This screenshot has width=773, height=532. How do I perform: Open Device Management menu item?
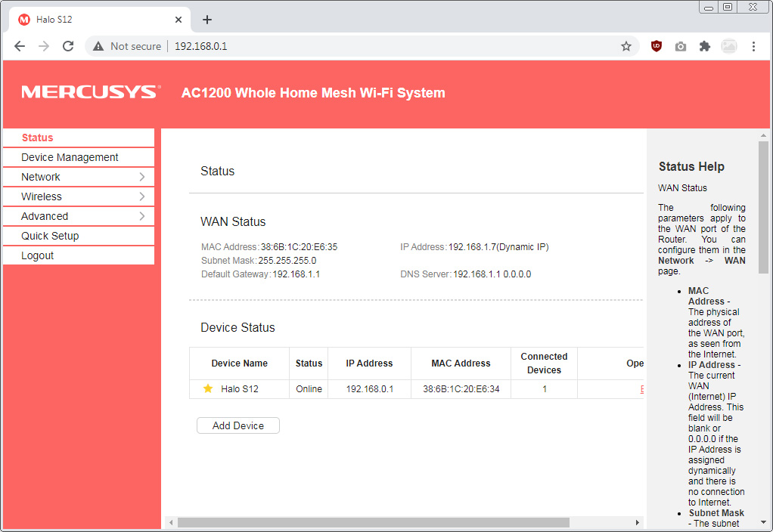(x=79, y=157)
